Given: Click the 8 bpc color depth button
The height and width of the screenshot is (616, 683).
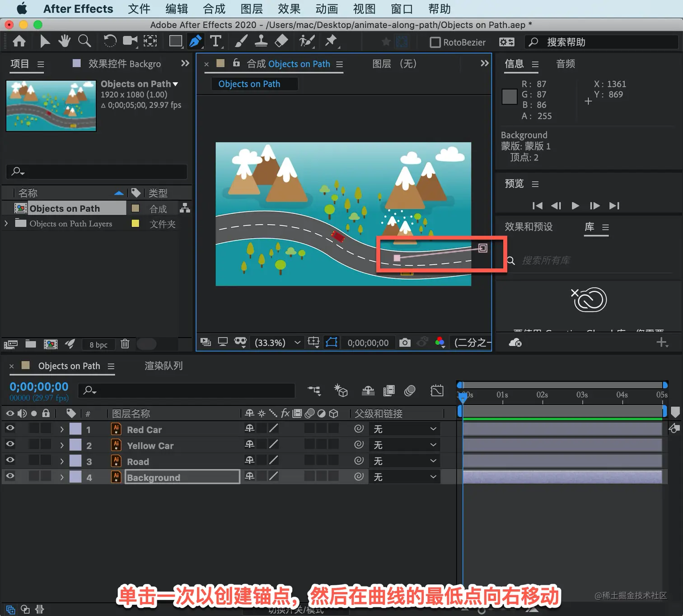Looking at the screenshot, I should [98, 344].
